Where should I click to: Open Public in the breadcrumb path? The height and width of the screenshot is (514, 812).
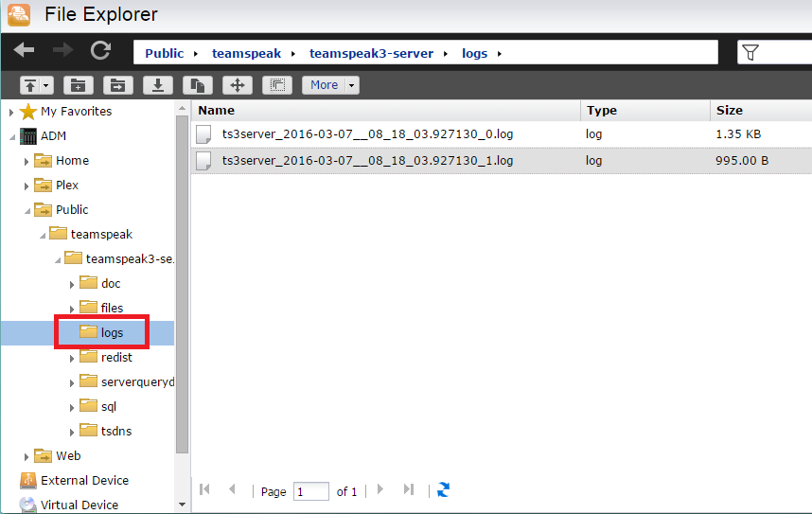pyautogui.click(x=164, y=53)
